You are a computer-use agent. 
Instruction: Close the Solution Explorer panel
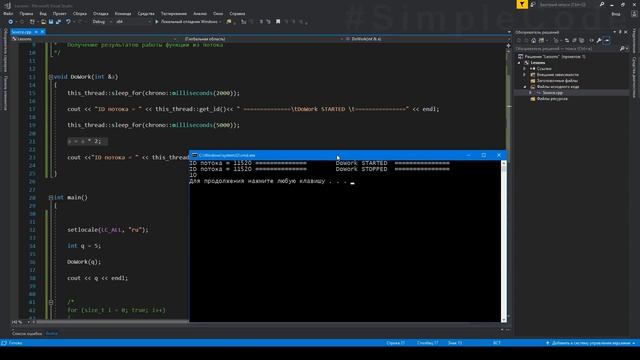point(626,32)
